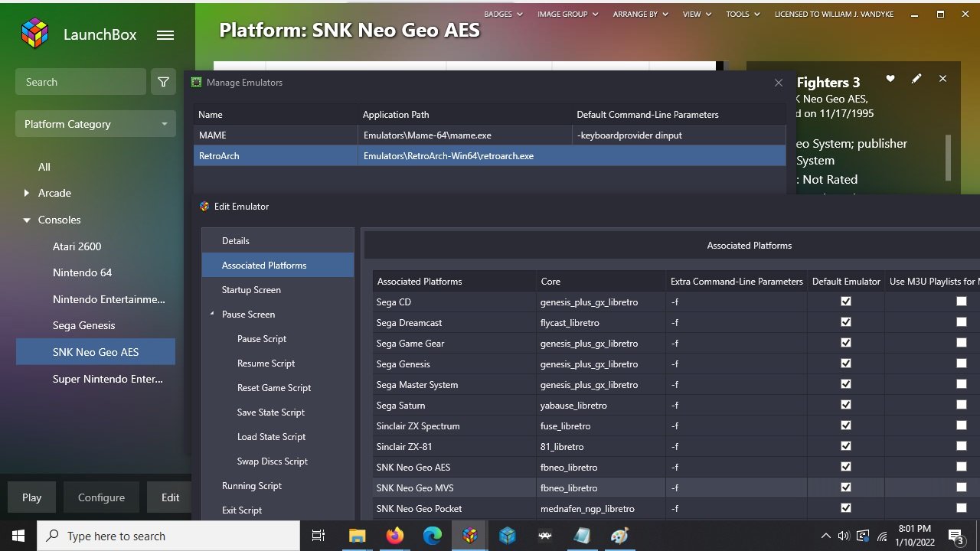980x551 pixels.
Task: Click the LaunchBox Search field
Action: coord(80,82)
